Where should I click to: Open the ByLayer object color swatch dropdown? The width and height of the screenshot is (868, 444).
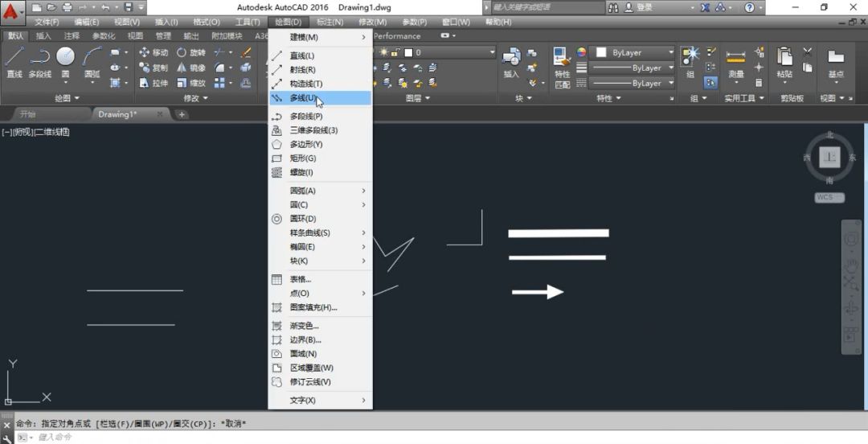pyautogui.click(x=632, y=52)
